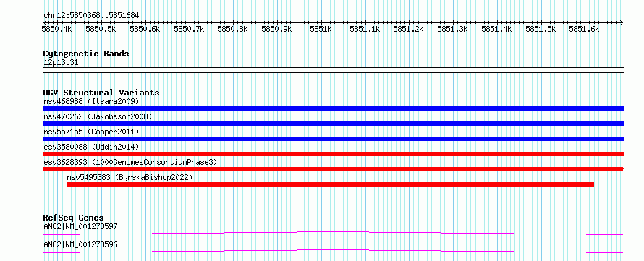Click the 5850.7k ruler tick label
The image size is (644, 261).
[189, 29]
